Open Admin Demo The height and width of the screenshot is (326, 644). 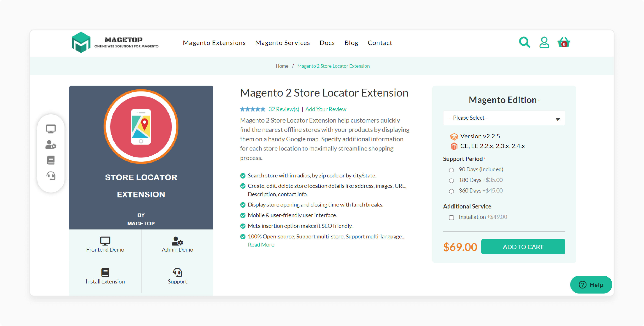[177, 245]
